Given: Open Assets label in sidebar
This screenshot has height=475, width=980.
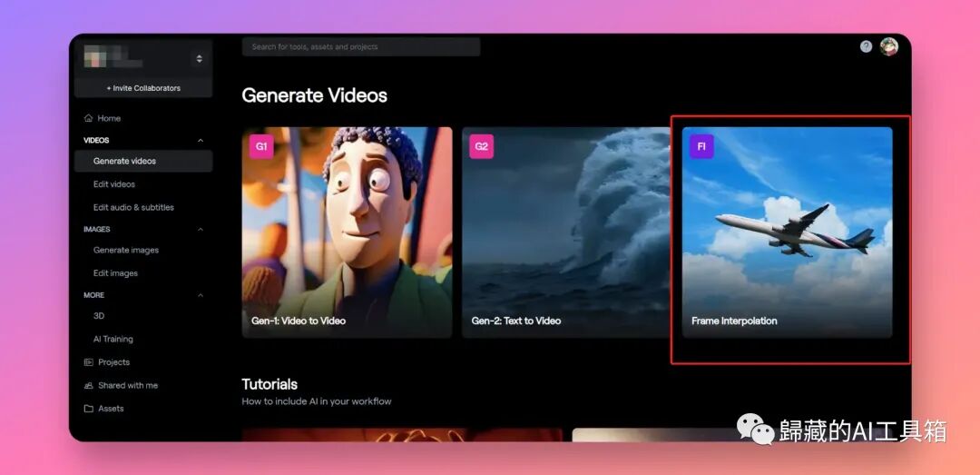Looking at the screenshot, I should [111, 409].
